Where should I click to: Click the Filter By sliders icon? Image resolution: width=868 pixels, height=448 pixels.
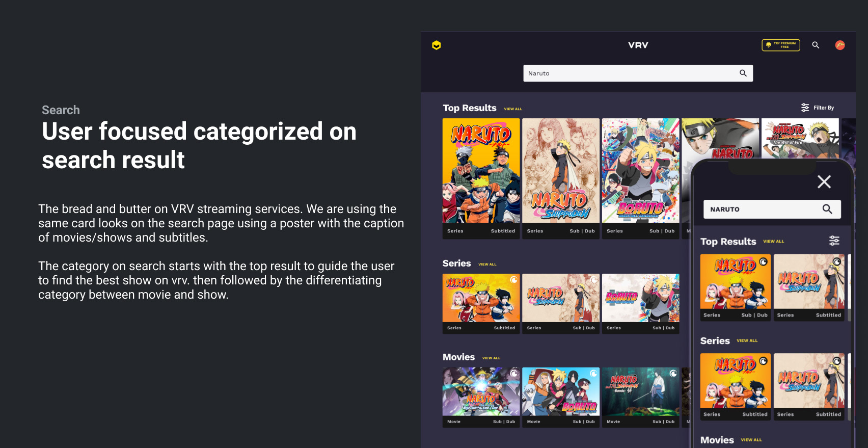point(805,108)
